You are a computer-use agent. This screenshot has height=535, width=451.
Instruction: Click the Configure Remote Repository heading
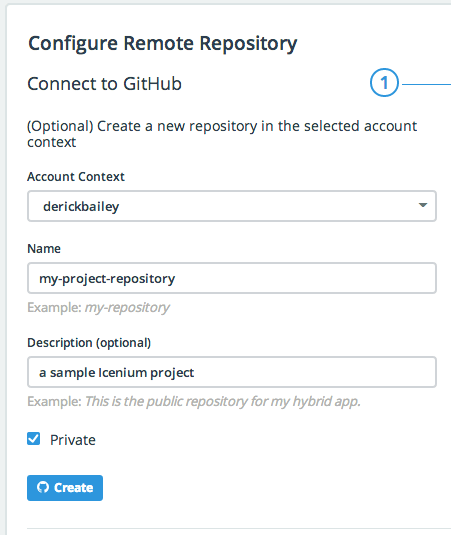pos(163,44)
